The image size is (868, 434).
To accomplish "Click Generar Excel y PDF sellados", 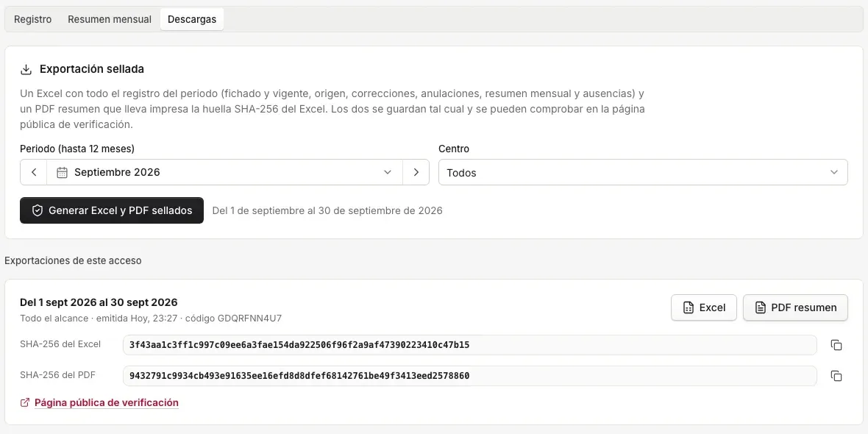I will pos(112,210).
